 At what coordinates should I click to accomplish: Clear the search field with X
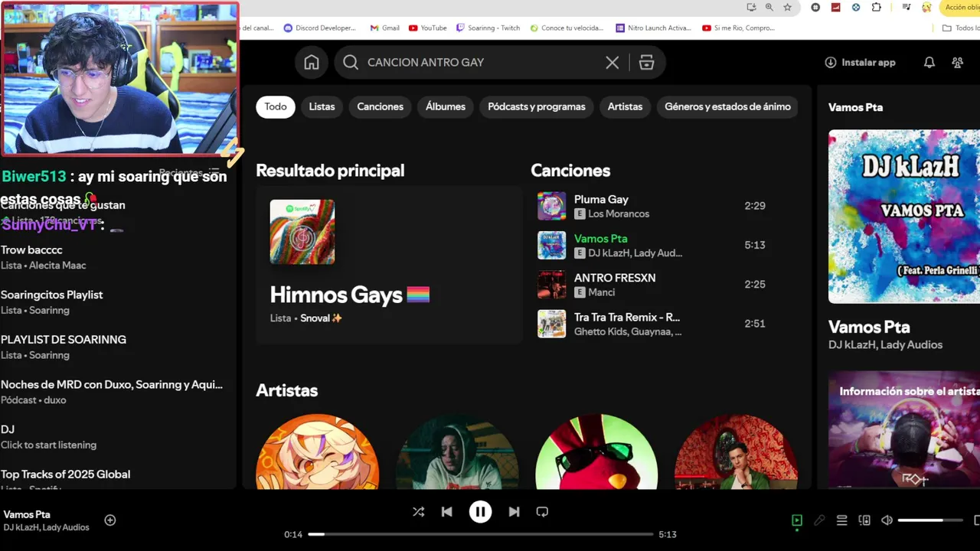click(612, 63)
